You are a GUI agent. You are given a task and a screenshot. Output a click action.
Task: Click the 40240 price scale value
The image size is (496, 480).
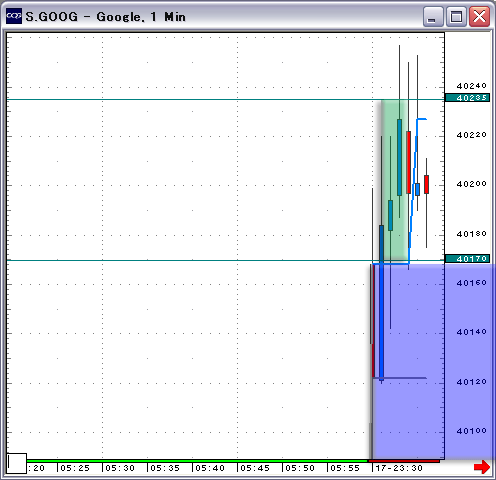coord(471,86)
